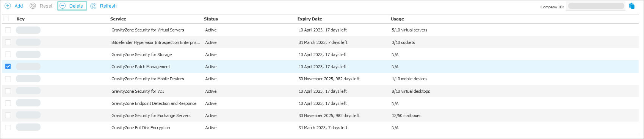Select 'GravityZone Security for Storage' text
644x139 pixels.
pos(142,55)
